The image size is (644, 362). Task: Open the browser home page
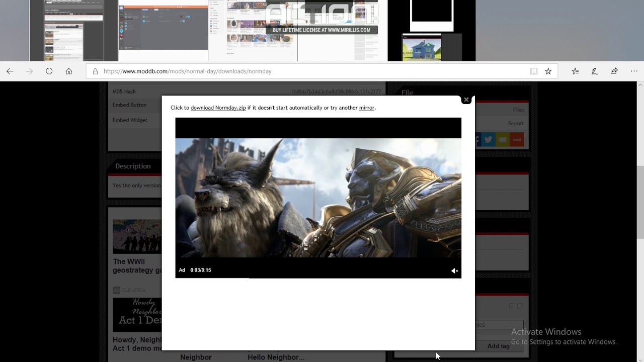tap(69, 71)
